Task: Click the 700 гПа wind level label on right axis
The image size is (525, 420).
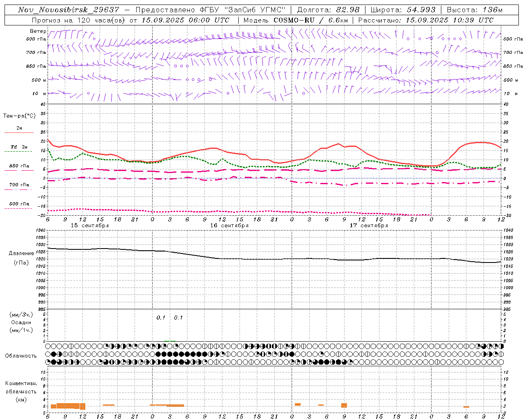Action: 513,52
